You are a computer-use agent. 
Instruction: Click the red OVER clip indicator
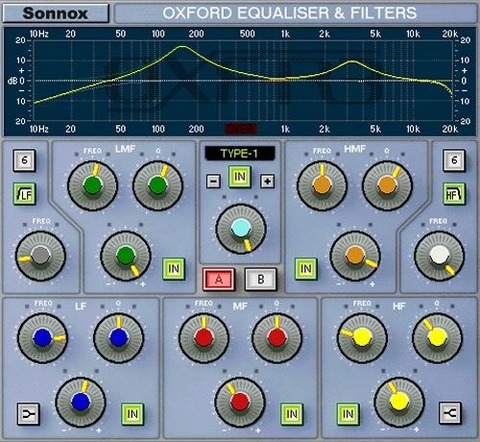coord(241,129)
